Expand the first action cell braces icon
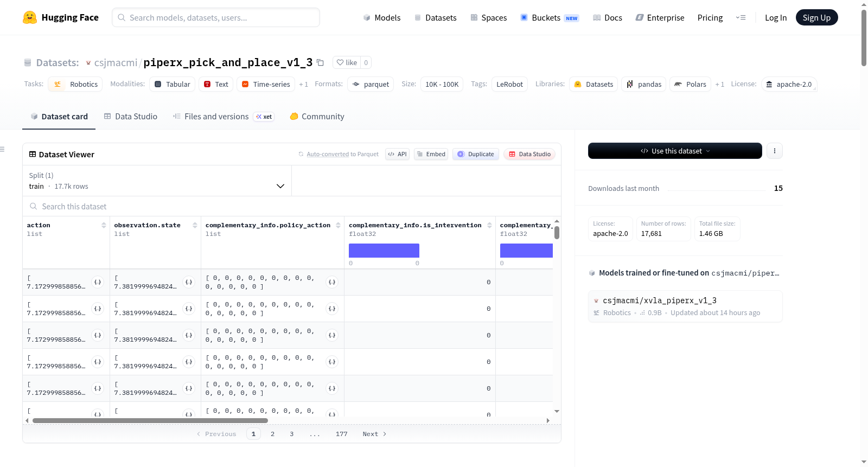The width and height of the screenshot is (868, 467). [98, 282]
